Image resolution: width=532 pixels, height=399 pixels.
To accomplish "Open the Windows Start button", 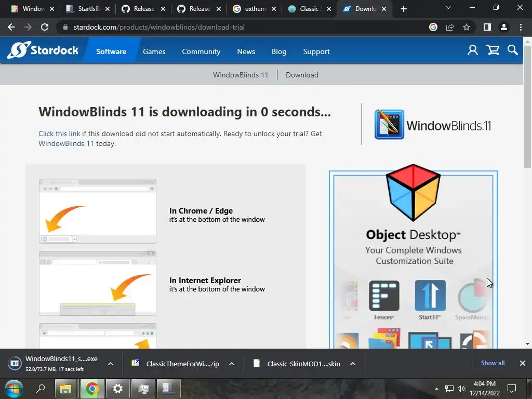I will [x=14, y=389].
